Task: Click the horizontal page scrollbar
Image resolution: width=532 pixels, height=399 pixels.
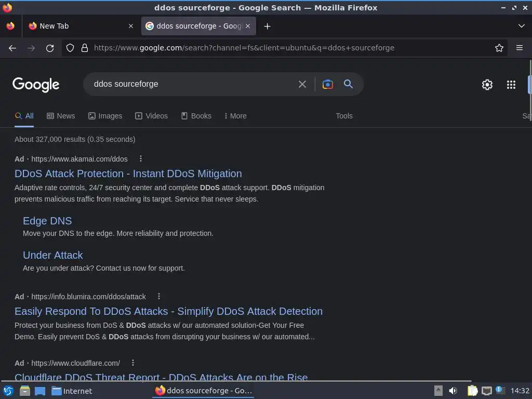Action: point(236,381)
